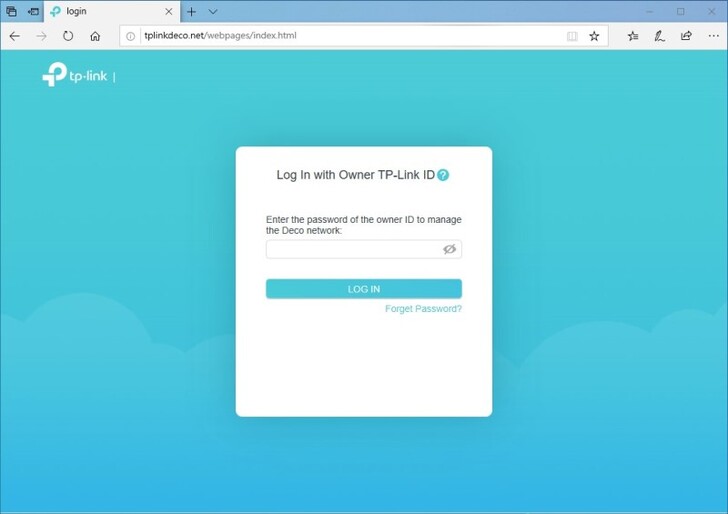Show site information icon in address bar

point(131,36)
